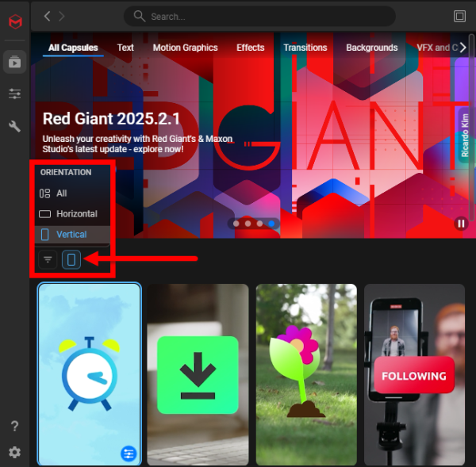
Task: Select the Horizontal orientation option
Action: tap(72, 214)
